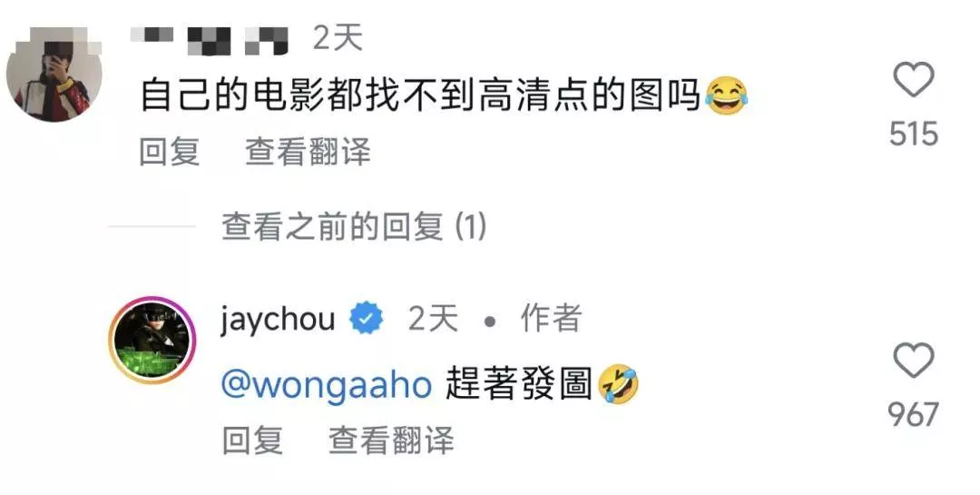Select the comment text 自己的电影都找不到高清点的图吗
This screenshot has height=495, width=980.
(x=420, y=95)
